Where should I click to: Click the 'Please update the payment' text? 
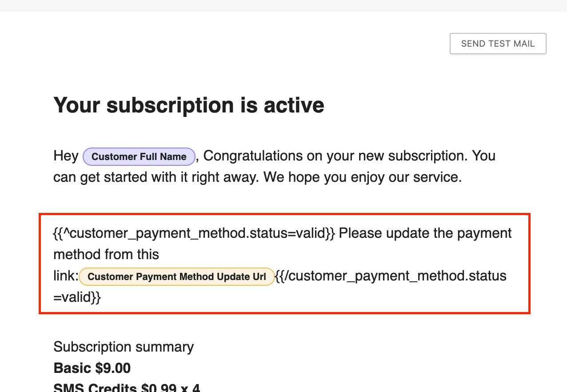pyautogui.click(x=425, y=233)
